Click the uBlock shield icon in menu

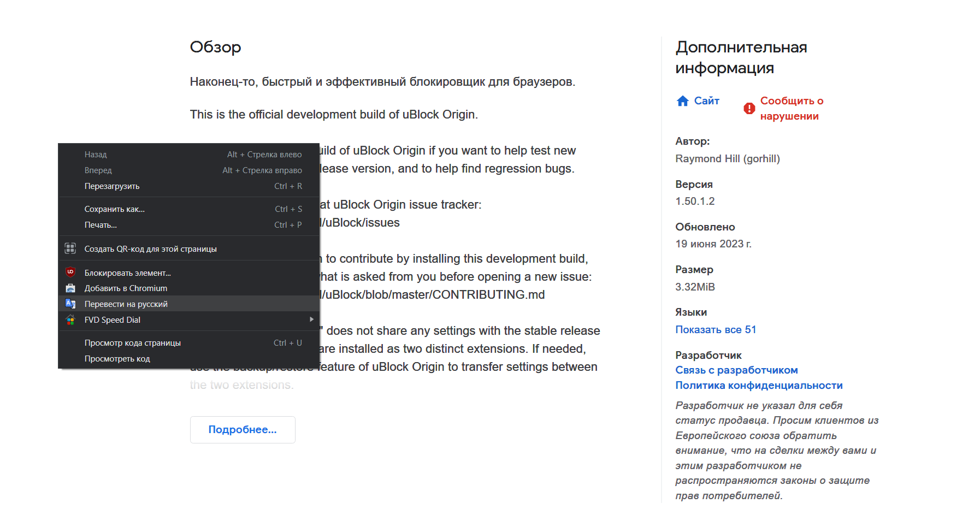(x=70, y=272)
